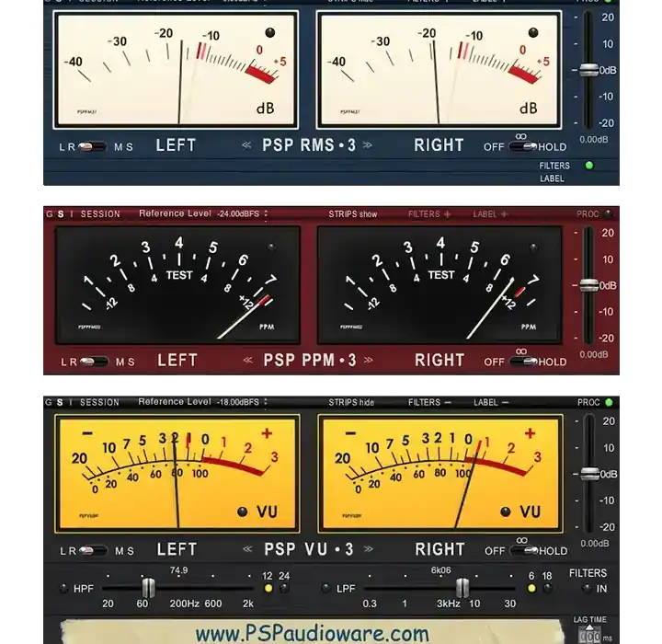Reset right overload LED in PPM meter

pos(533,247)
